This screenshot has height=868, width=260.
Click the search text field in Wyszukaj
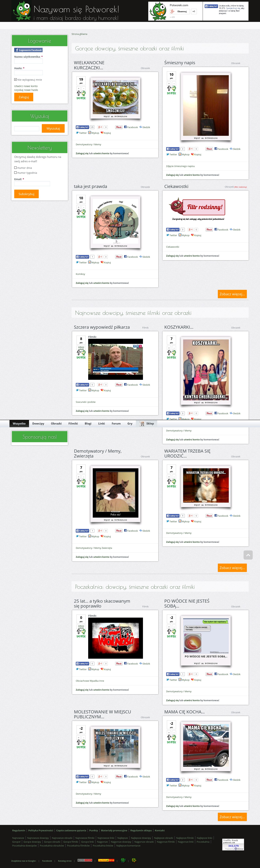27,128
